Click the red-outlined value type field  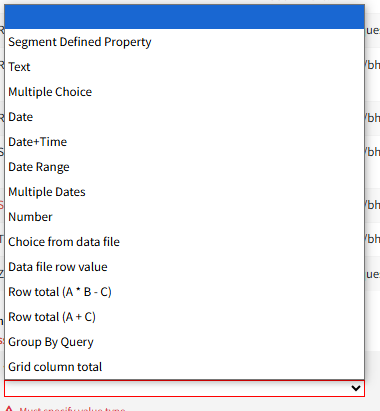(184, 388)
